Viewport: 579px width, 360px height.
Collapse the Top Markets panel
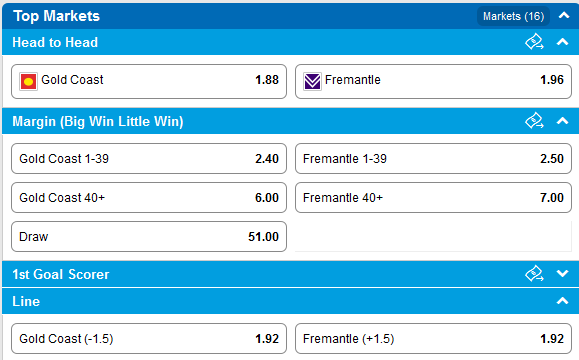coord(564,16)
